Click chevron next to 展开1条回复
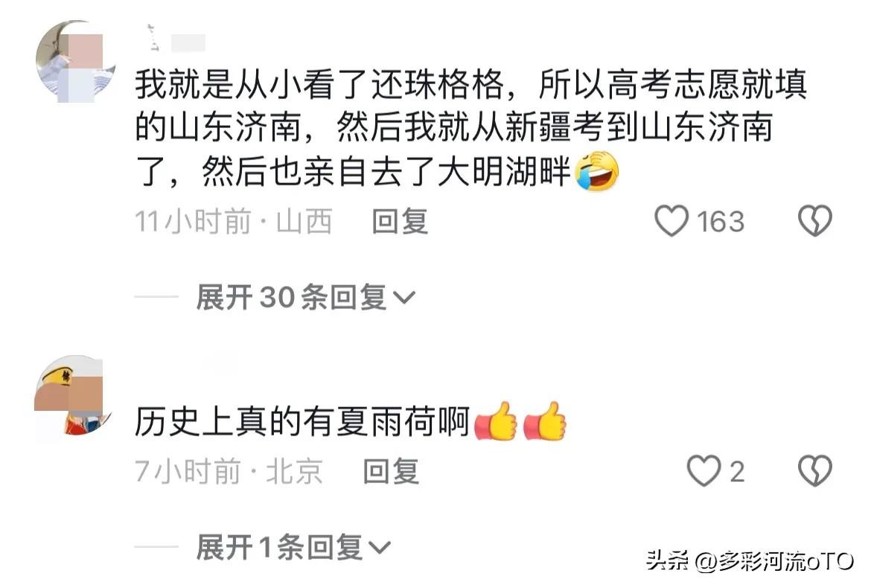 [380, 549]
